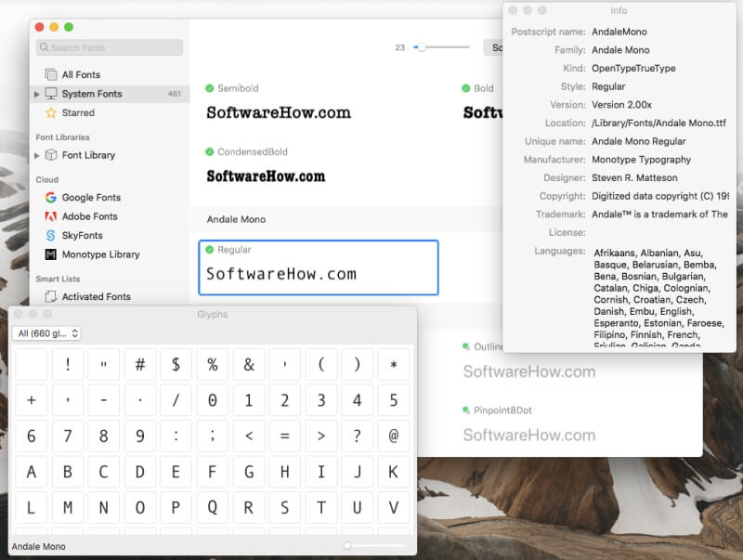Adjust the glyph size slider in Glyphs window

coord(347,546)
